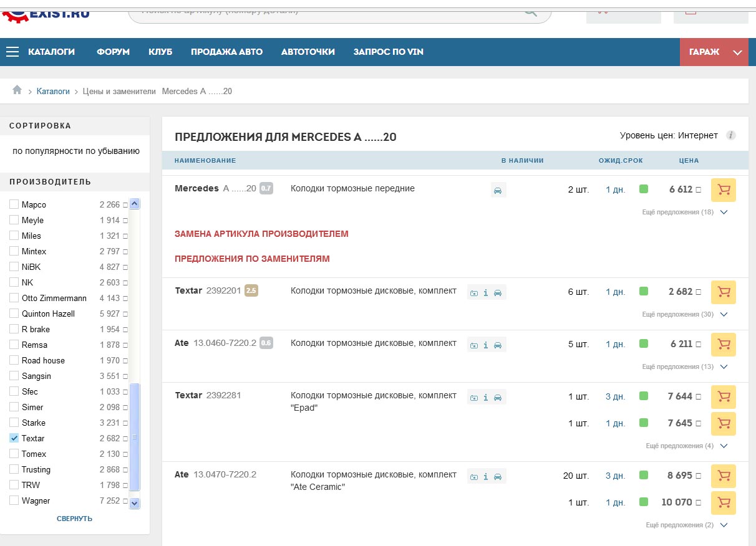The width and height of the screenshot is (756, 546).
Task: Add Textar 7 645 offer to cart
Action: click(724, 424)
